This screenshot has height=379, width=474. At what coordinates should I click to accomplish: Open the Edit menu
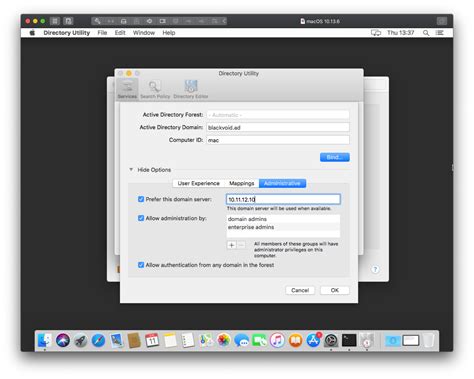(x=120, y=33)
